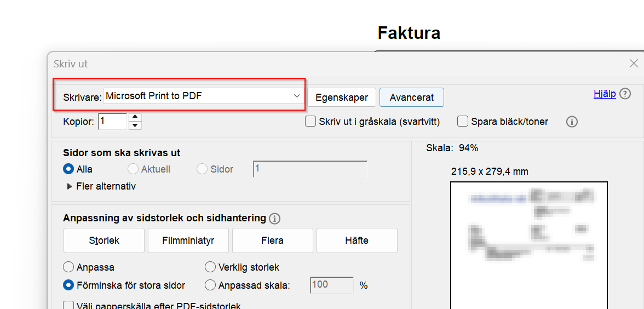Click the Sidor page range input field
Viewport: 644px width, 309px height.
coord(310,169)
